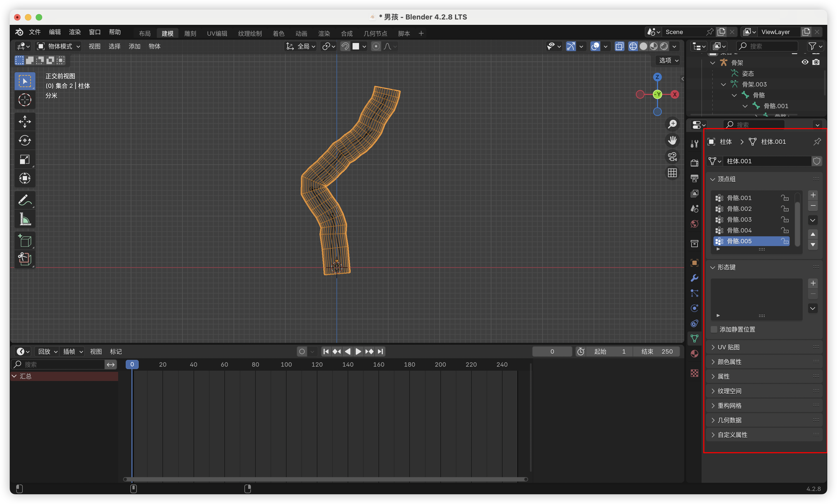
Task: Click the 结束 250 end frame field
Action: [x=657, y=352]
